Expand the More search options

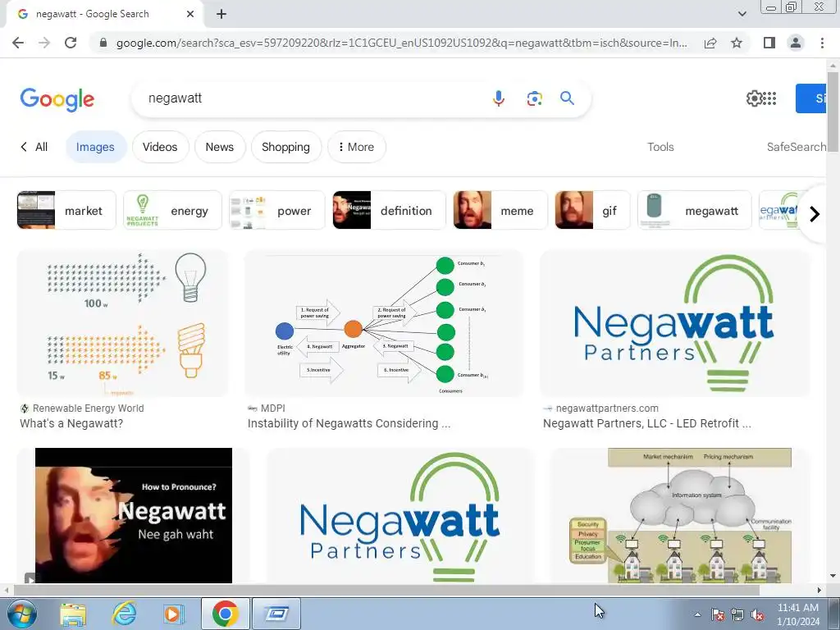click(356, 147)
